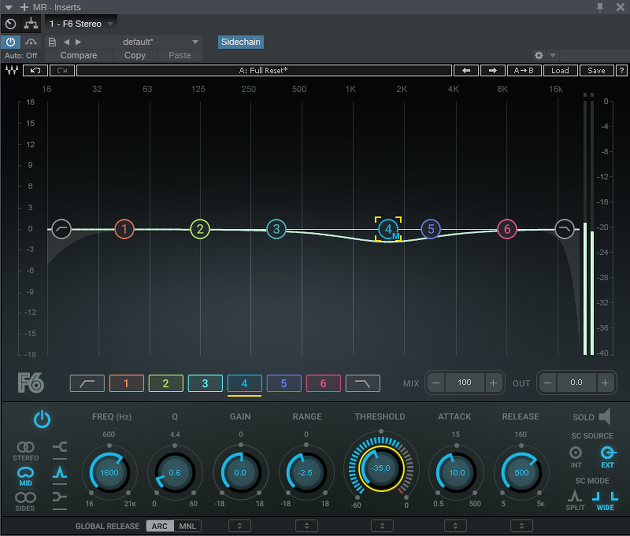Copy setup with A→B button
Image resolution: width=630 pixels, height=536 pixels.
pos(524,71)
